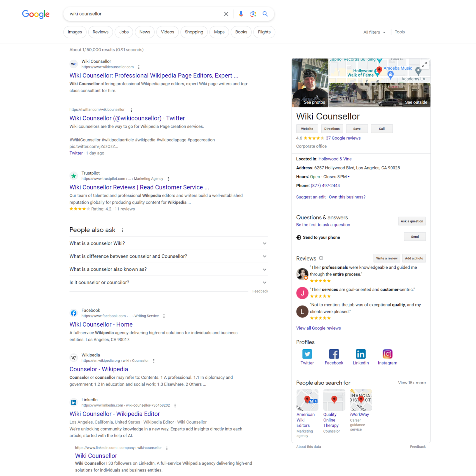The height and width of the screenshot is (476, 476).
Task: Click the phone number (877) 497-2444
Action: (325, 186)
